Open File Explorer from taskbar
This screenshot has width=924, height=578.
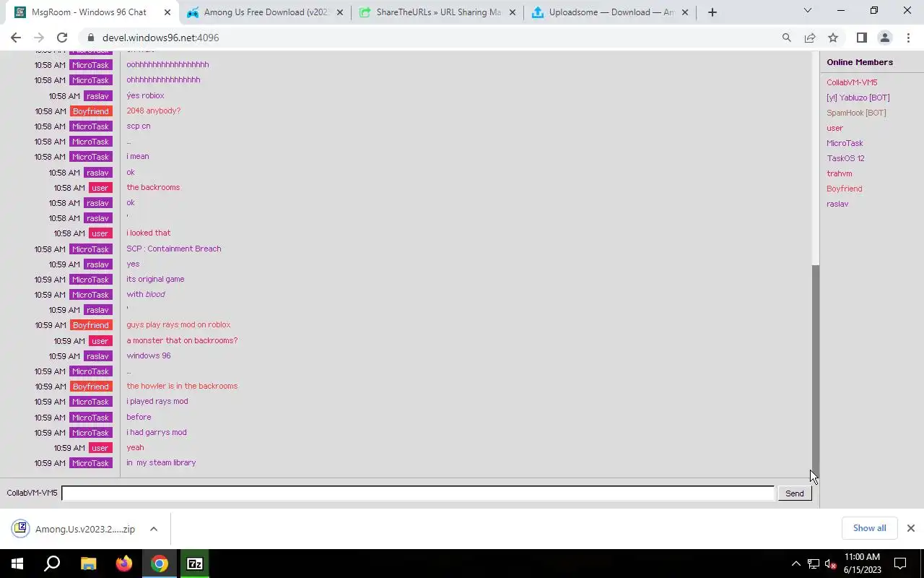[88, 564]
